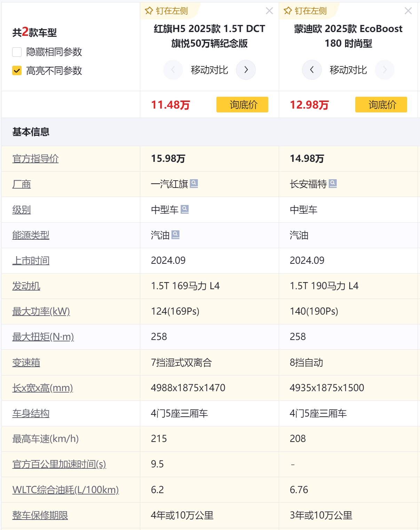Open the WLTC综合油耗(L/100km) parameter link

point(66,490)
